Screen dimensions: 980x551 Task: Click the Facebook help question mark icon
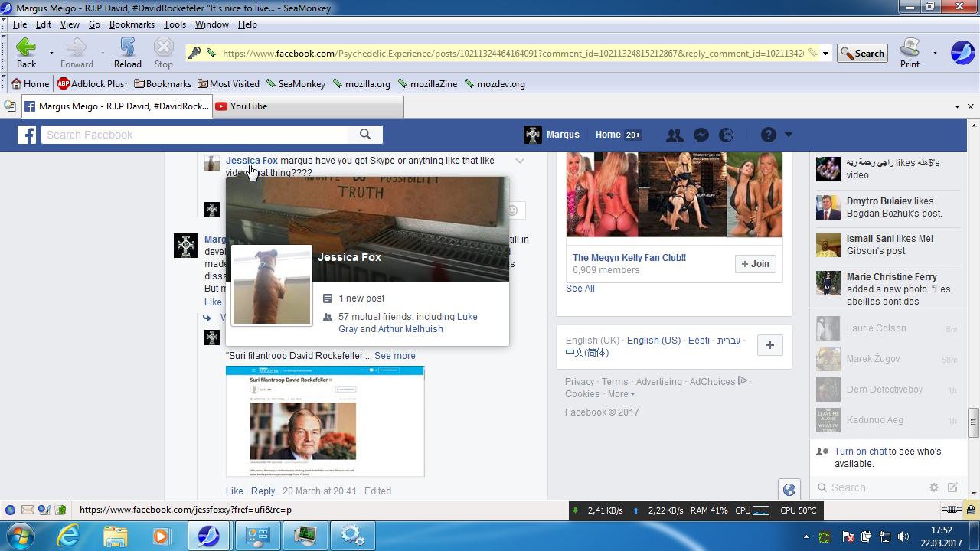tap(768, 135)
